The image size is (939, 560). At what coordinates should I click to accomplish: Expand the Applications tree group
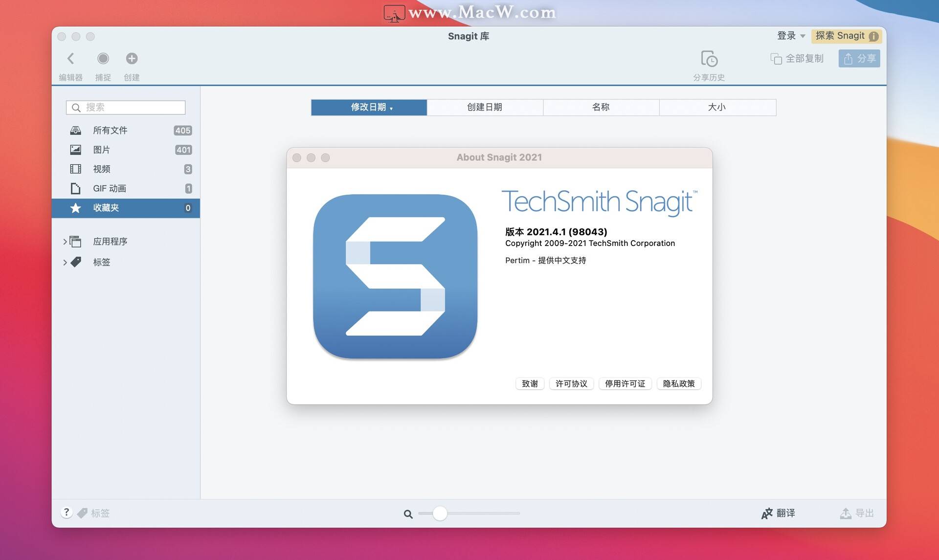point(65,242)
